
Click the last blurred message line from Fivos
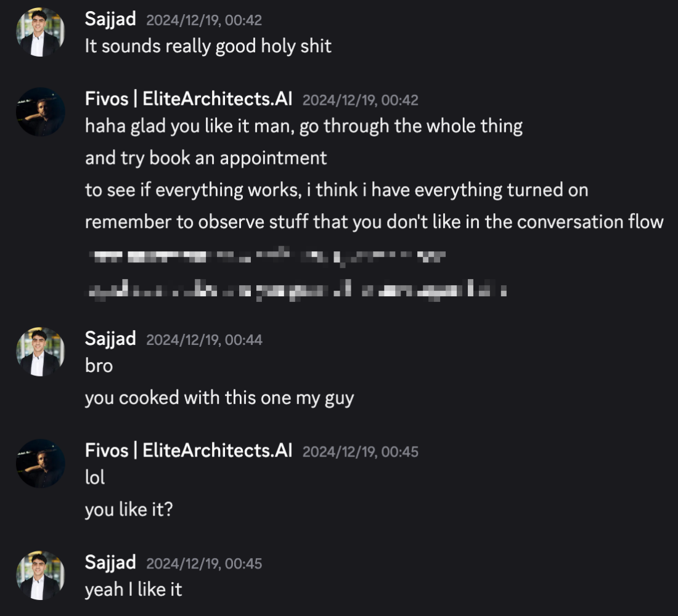point(296,290)
